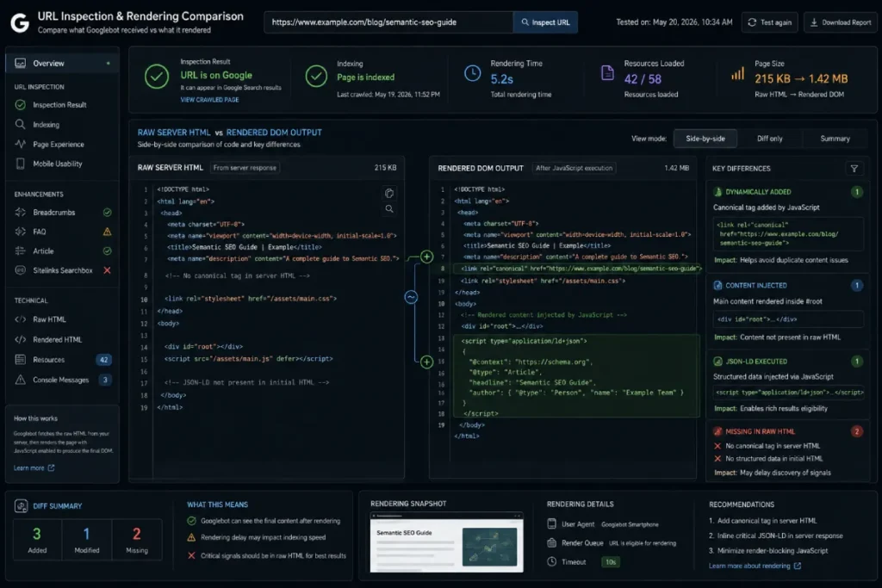The height and width of the screenshot is (588, 882).
Task: Click the Resources Loaded document icon
Action: 607,72
